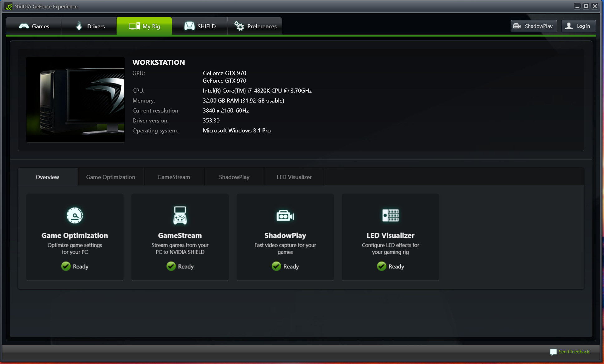Click green checkmark under Game Optimization

(66, 266)
